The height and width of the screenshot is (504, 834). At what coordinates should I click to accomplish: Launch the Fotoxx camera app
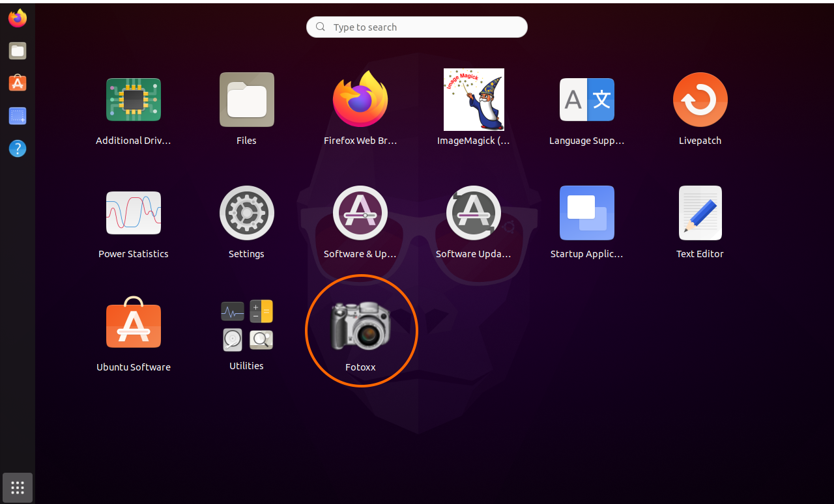(360, 326)
